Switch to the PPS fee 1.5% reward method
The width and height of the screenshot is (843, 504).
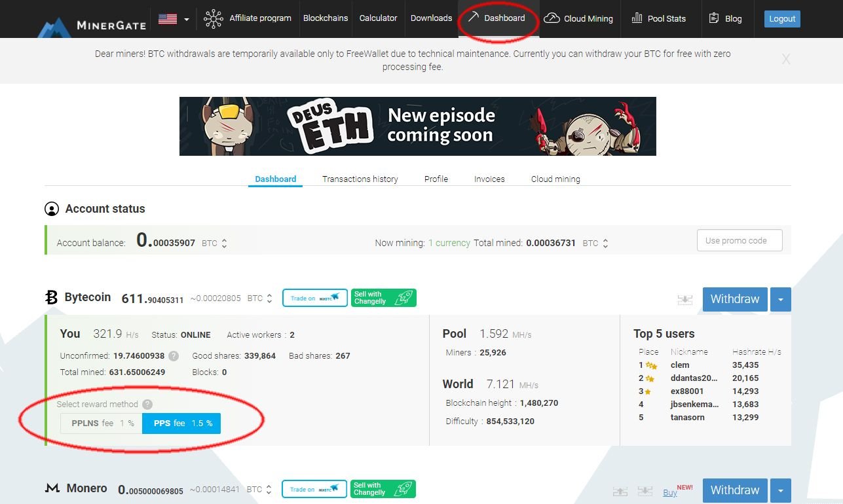[181, 423]
